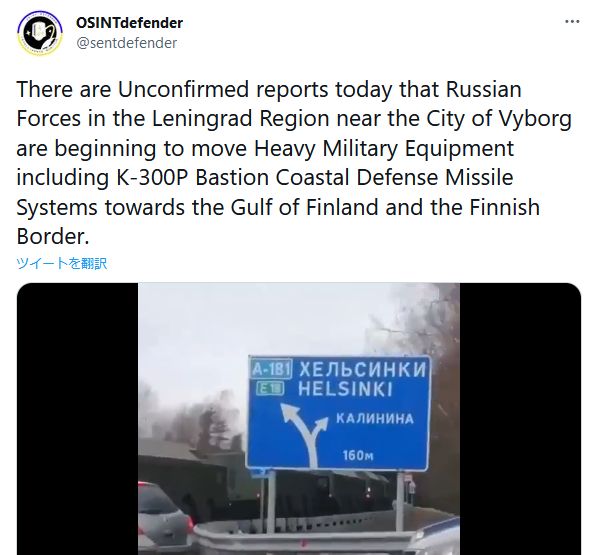
Task: Open the three-dot more options menu
Action: (x=572, y=21)
